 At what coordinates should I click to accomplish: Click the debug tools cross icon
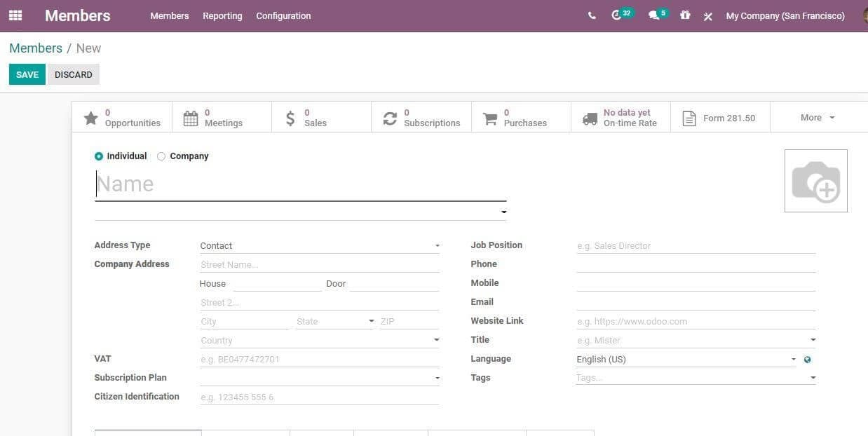(x=708, y=16)
